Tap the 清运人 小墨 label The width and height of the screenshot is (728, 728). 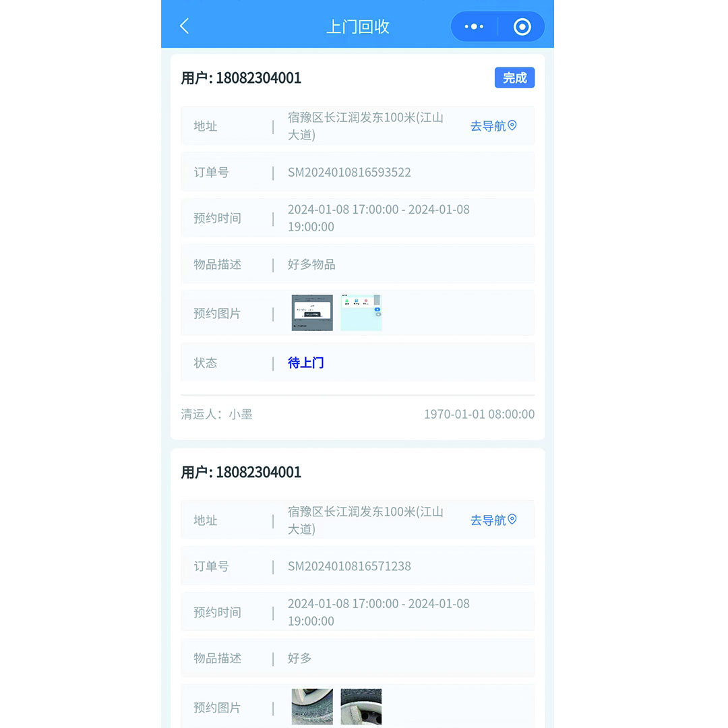[x=216, y=414]
